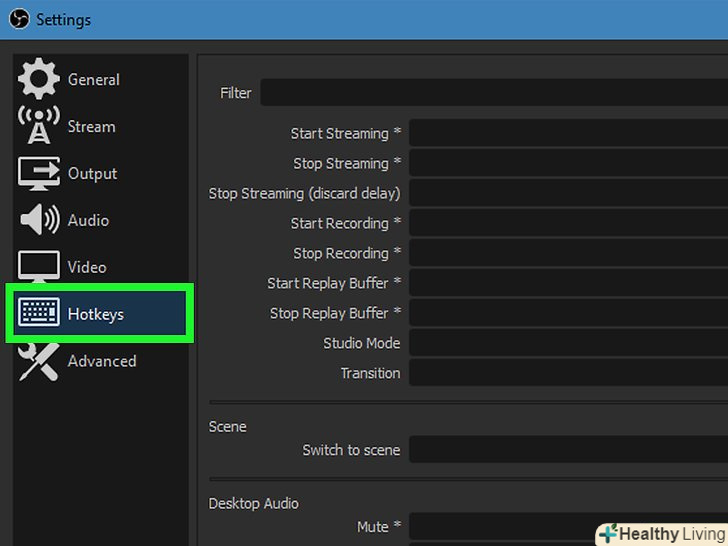Image resolution: width=728 pixels, height=546 pixels.
Task: Click the Hotkeys keyboard icon
Action: tap(39, 312)
